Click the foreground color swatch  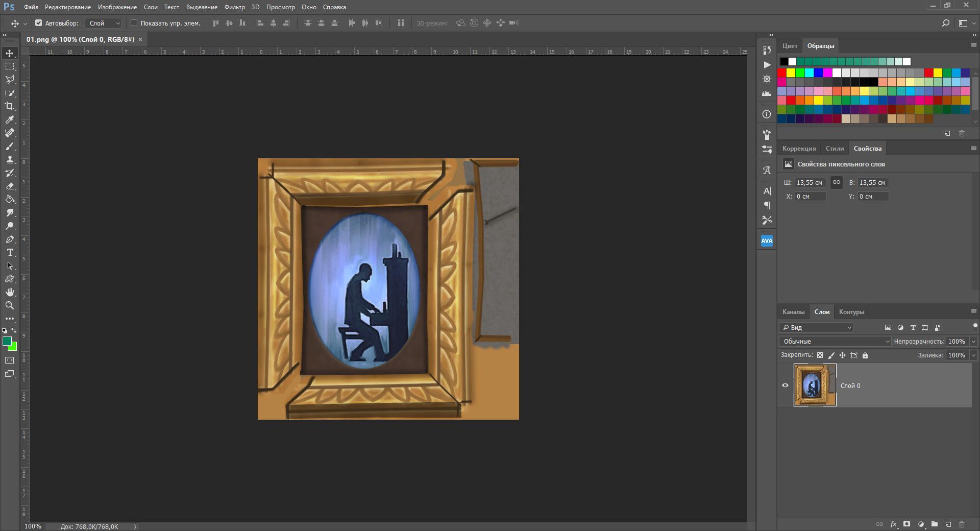point(7,342)
